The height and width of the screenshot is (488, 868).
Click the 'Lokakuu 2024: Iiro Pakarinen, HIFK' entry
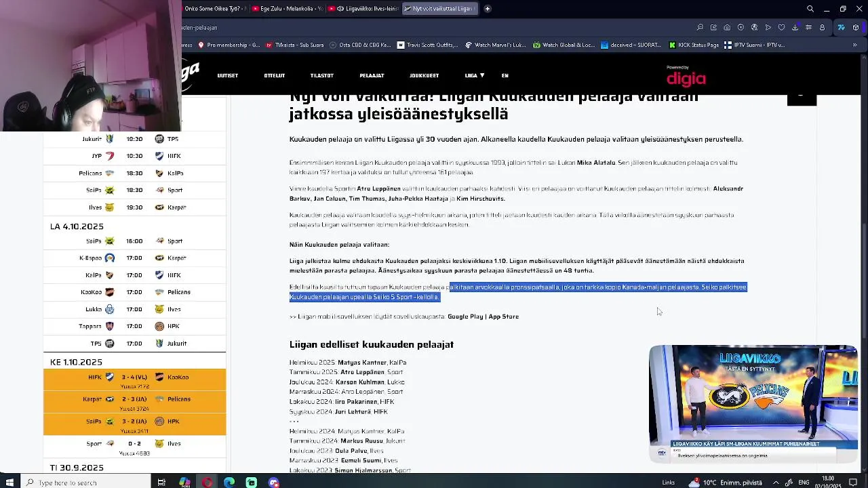(342, 402)
